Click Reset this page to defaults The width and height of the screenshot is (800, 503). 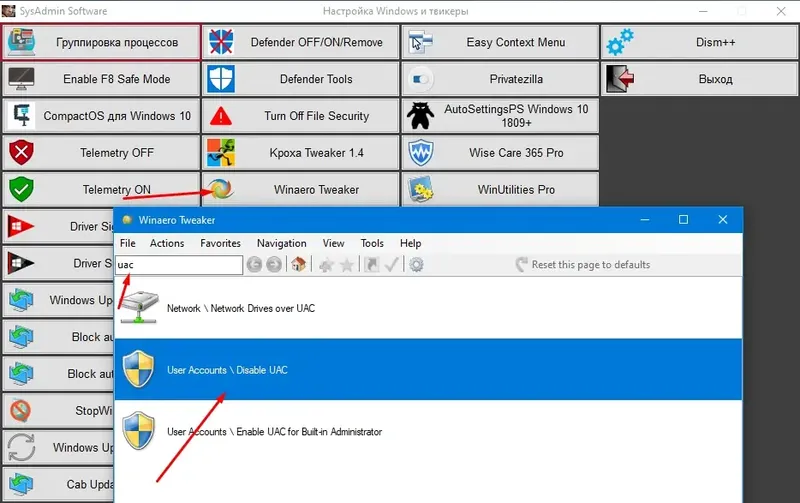coord(583,265)
